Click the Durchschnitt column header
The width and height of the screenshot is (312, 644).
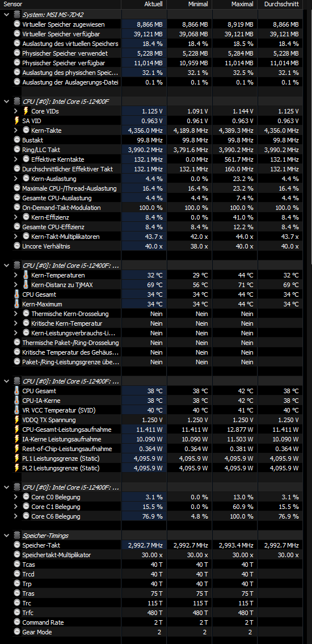[280, 4]
